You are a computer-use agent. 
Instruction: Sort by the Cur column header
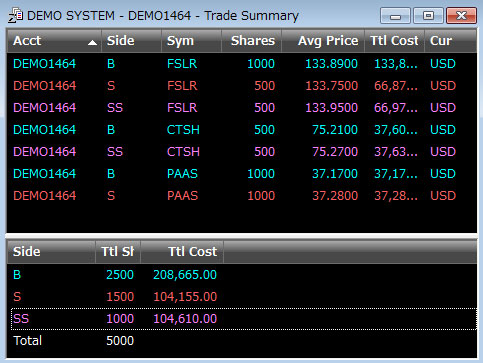pos(450,41)
